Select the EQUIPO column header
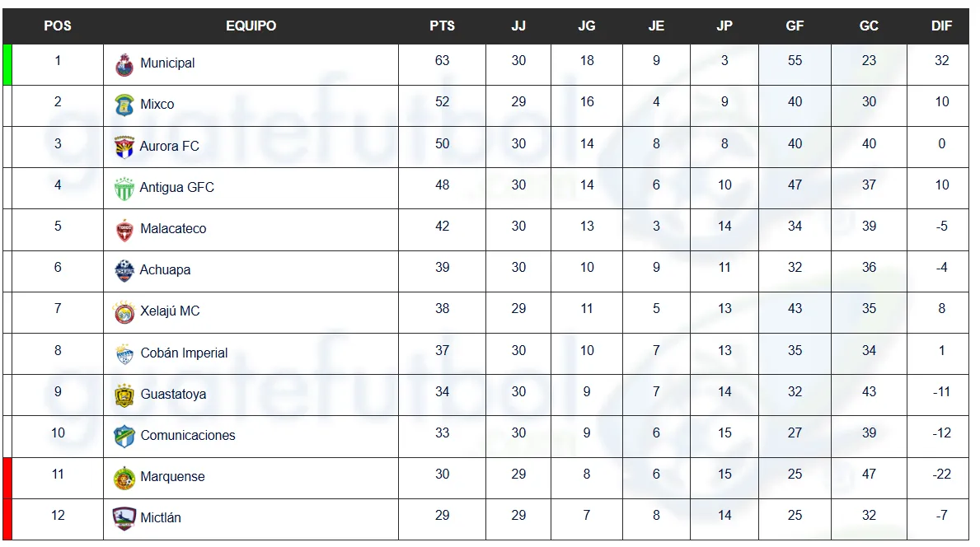 (x=251, y=26)
